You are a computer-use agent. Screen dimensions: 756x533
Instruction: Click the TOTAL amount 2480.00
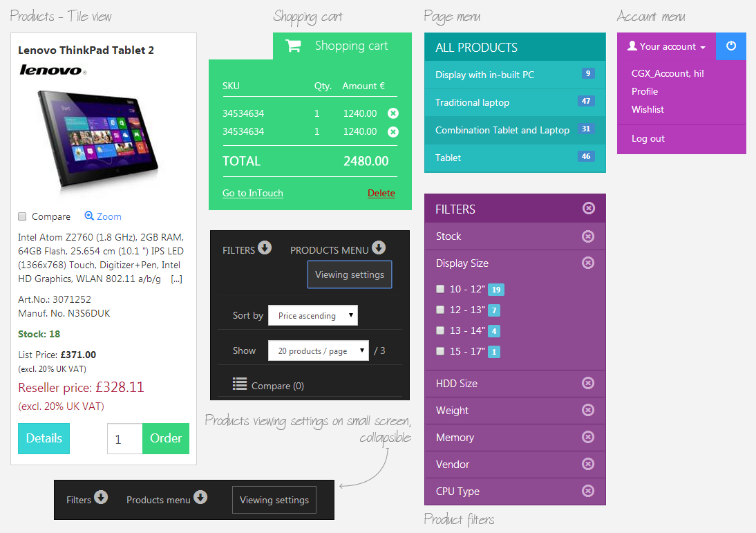(366, 161)
